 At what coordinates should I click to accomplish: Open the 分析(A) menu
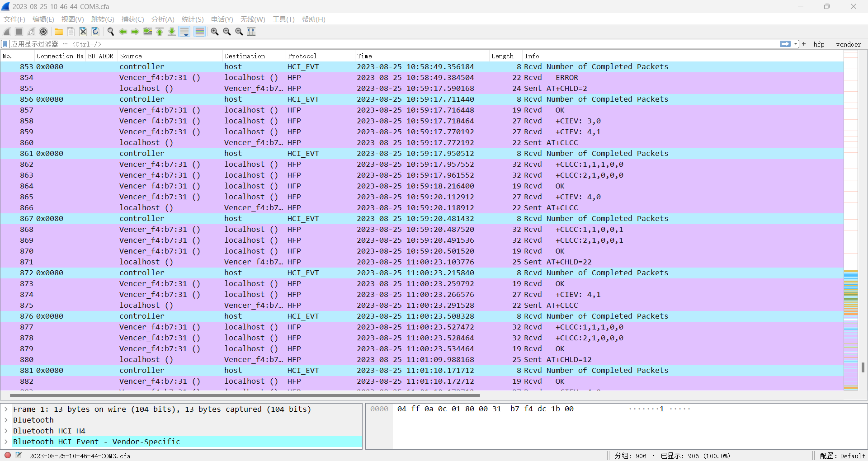tap(163, 19)
